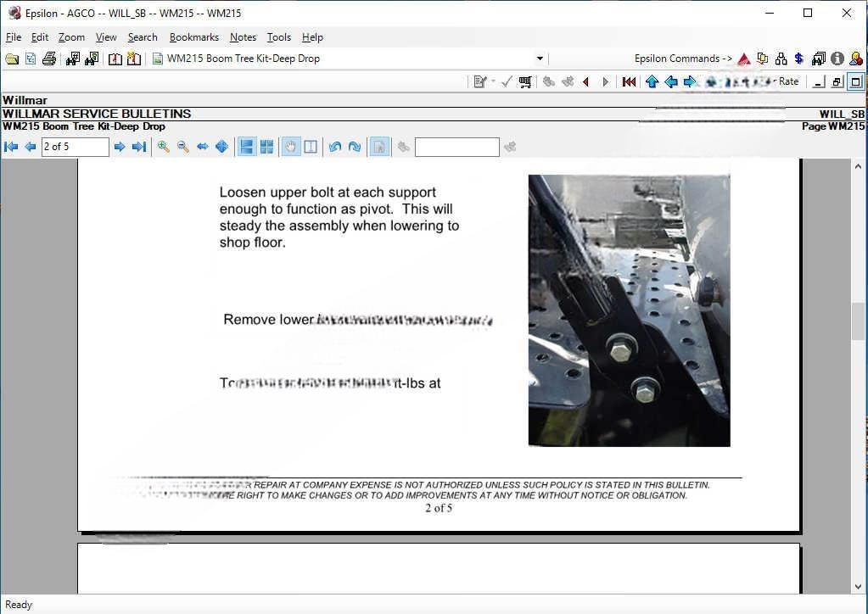Go to last page with skip-forward button
This screenshot has height=614, width=868.
click(x=137, y=146)
